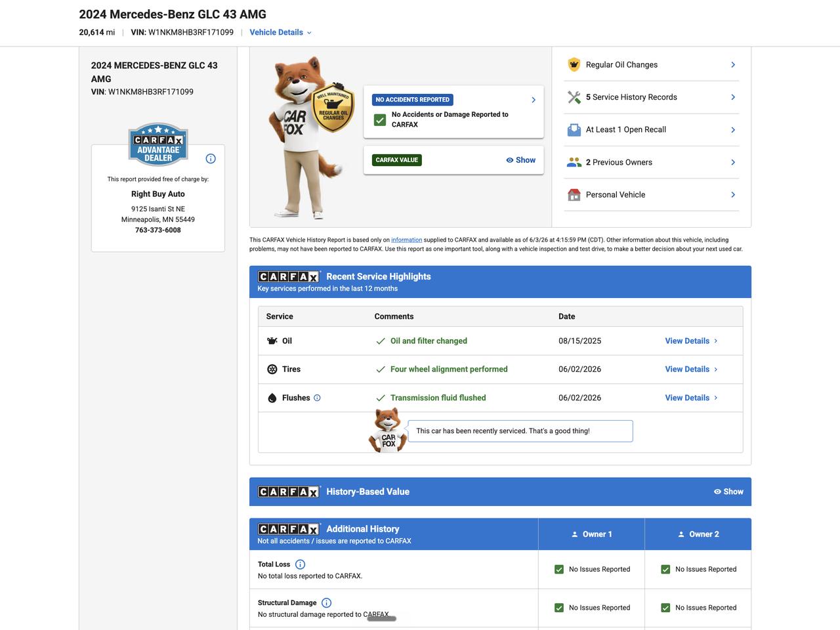View Details for the Flushes service
This screenshot has width=840, height=630.
tap(692, 398)
